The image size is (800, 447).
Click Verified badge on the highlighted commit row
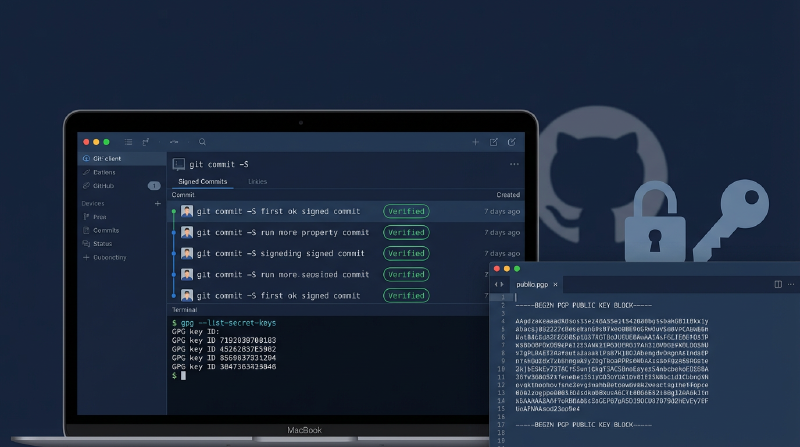(x=406, y=211)
